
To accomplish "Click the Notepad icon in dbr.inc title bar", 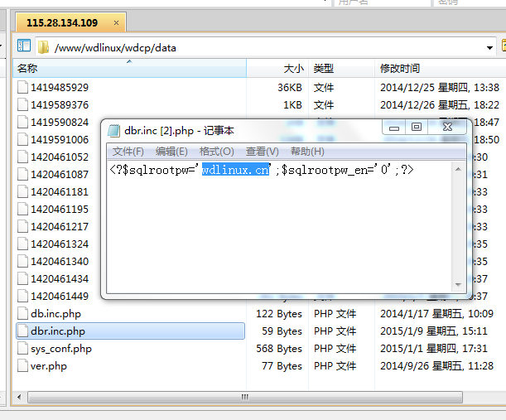I will pos(113,130).
